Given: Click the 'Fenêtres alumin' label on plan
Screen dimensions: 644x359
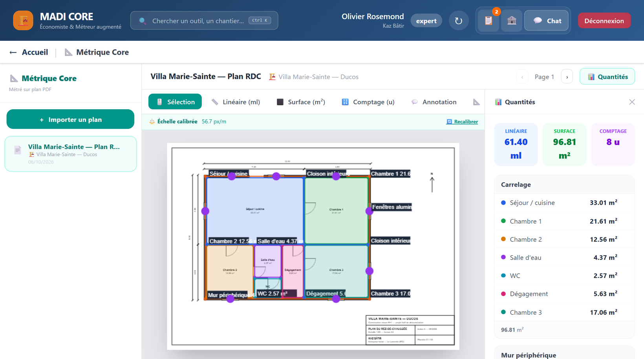Looking at the screenshot, I should pos(392,207).
